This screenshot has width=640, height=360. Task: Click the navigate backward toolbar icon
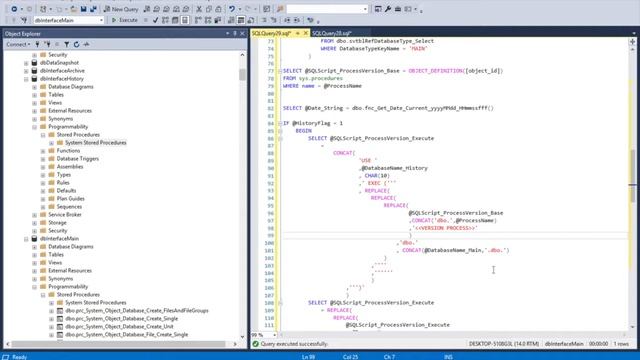[14, 9]
